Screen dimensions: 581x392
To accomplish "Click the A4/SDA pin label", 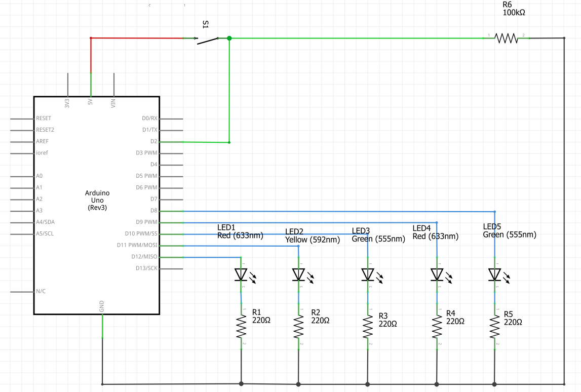I will 45,222.
